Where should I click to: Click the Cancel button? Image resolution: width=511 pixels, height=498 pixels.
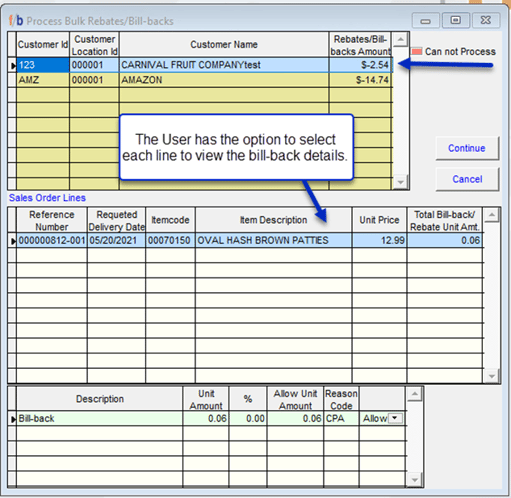pyautogui.click(x=467, y=179)
